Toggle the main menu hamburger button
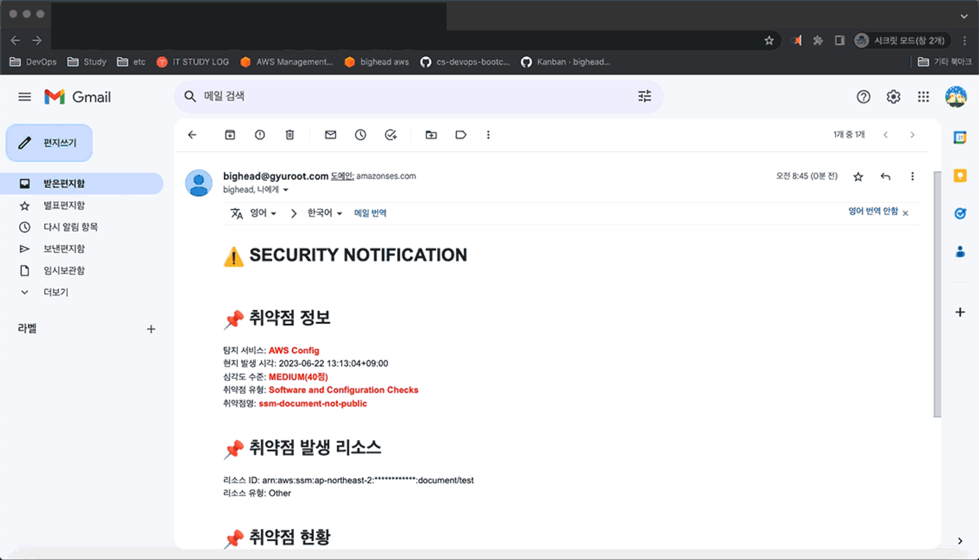 pyautogui.click(x=24, y=97)
